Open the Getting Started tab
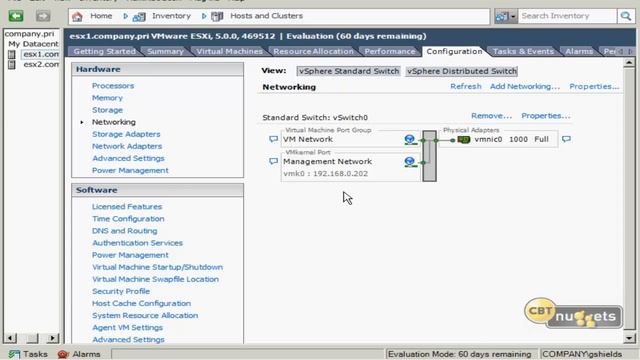The width and height of the screenshot is (640, 360). pyautogui.click(x=104, y=51)
